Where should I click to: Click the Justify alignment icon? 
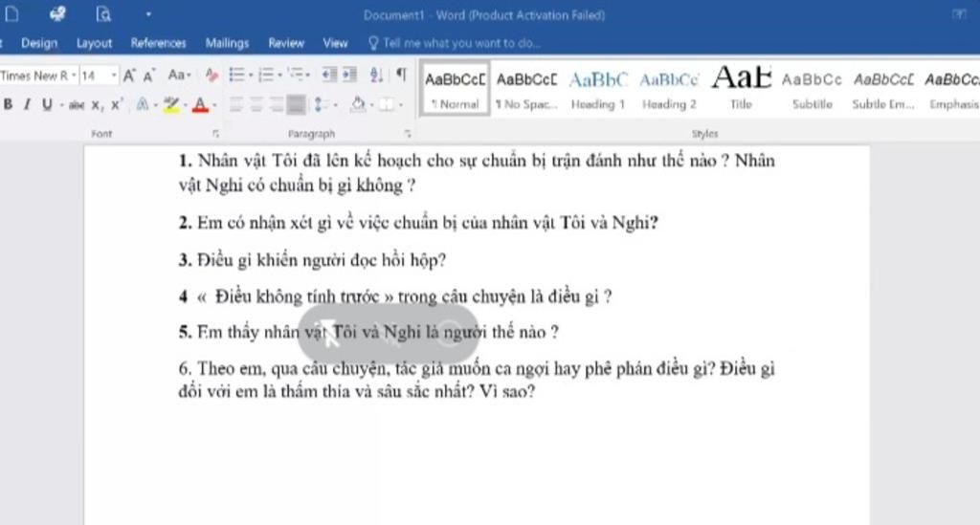(297, 104)
